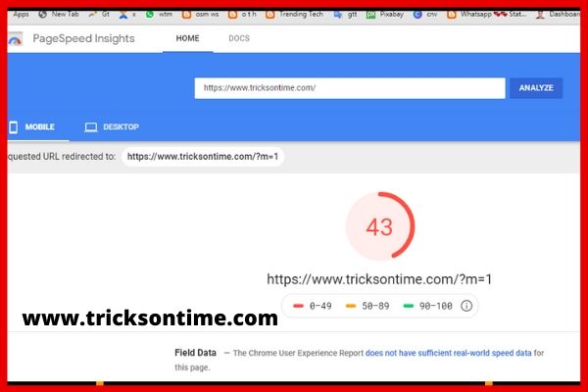The height and width of the screenshot is (392, 588).
Task: Open the New Tab bookmark
Action: point(59,15)
